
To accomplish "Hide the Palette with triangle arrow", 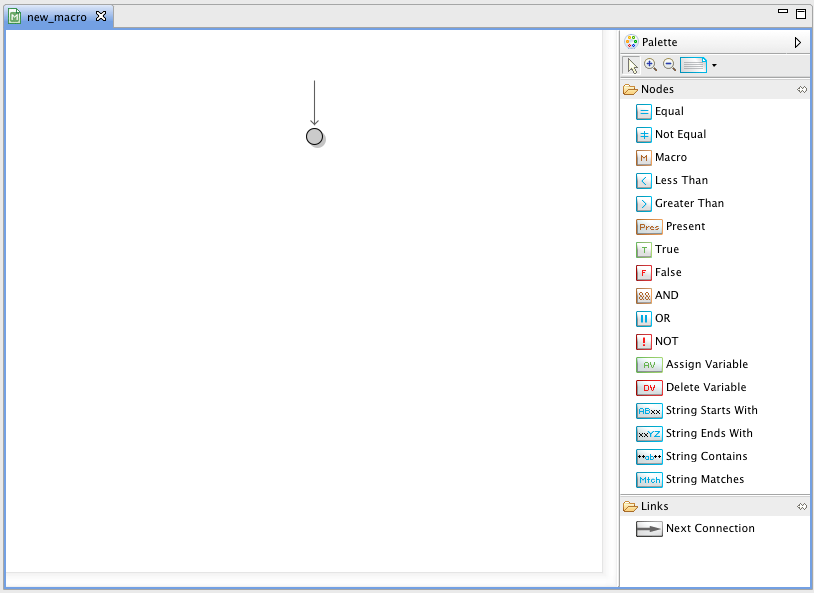I will [797, 43].
